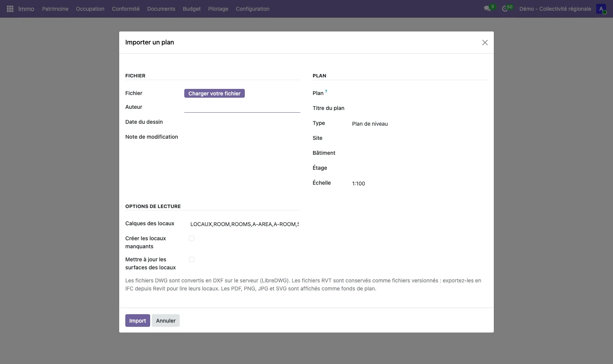Image resolution: width=613 pixels, height=364 pixels.
Task: Open the Pilotage menu
Action: click(x=218, y=9)
